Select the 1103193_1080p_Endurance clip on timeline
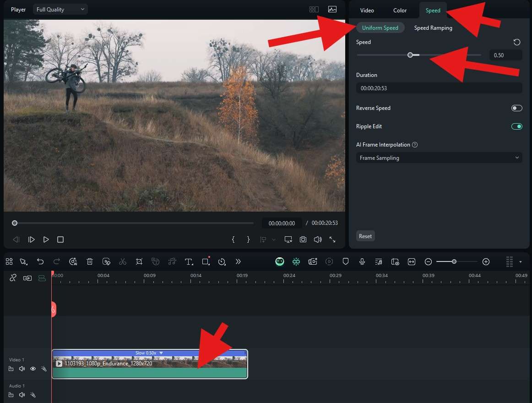The width and height of the screenshot is (532, 403). [150, 364]
